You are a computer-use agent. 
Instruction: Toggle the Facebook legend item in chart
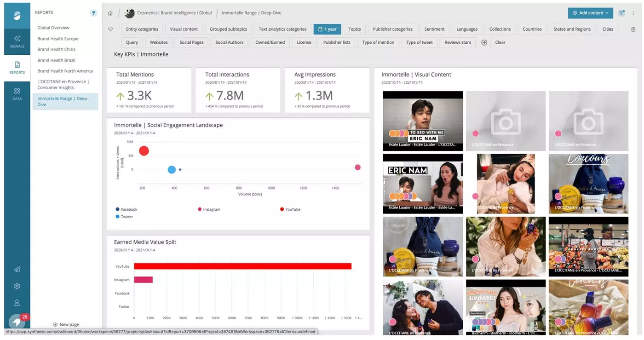[129, 209]
